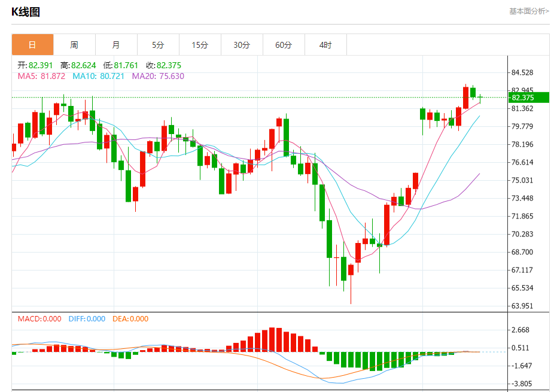
Task: Click the 63.951 price axis label
Action: (522, 306)
